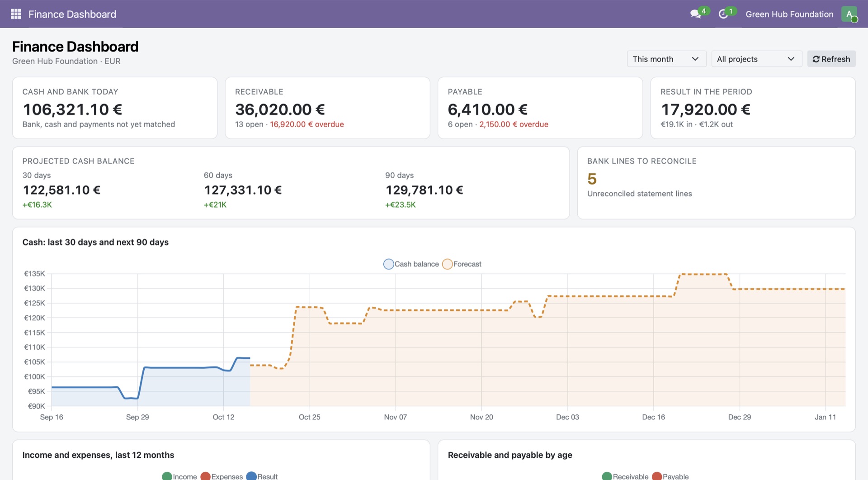Click the Oct 25 axis label
This screenshot has height=480, width=868.
tap(309, 417)
